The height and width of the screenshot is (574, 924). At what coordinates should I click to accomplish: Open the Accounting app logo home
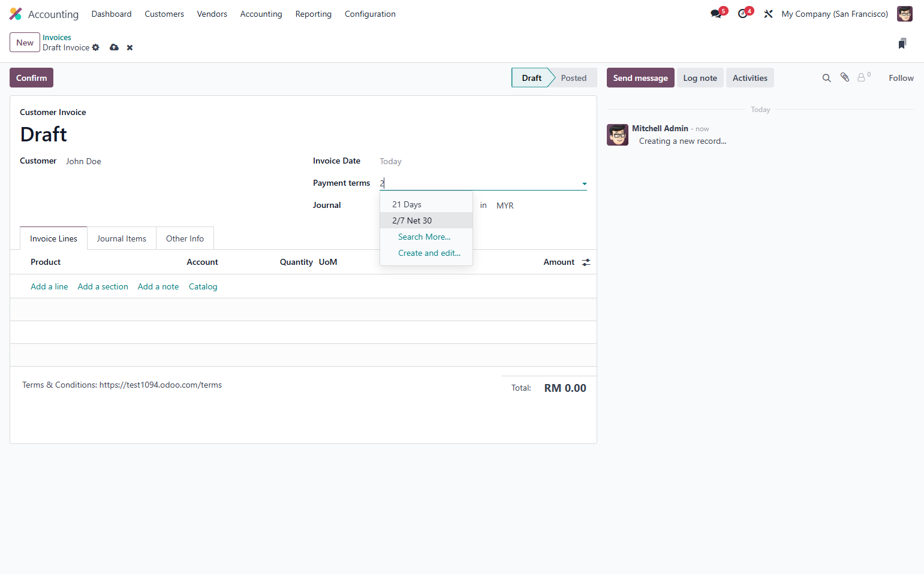tap(16, 14)
